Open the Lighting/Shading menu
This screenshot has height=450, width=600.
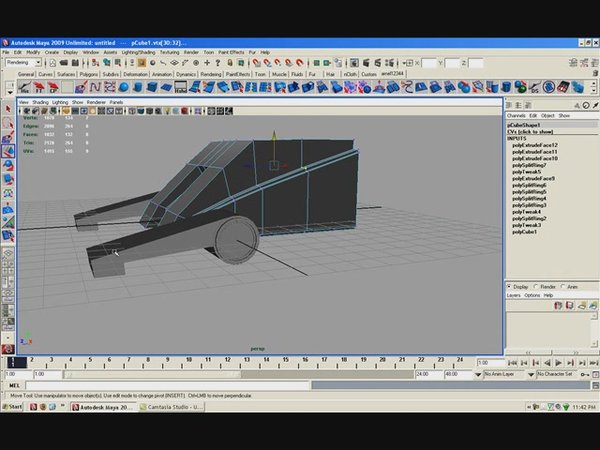pos(140,52)
